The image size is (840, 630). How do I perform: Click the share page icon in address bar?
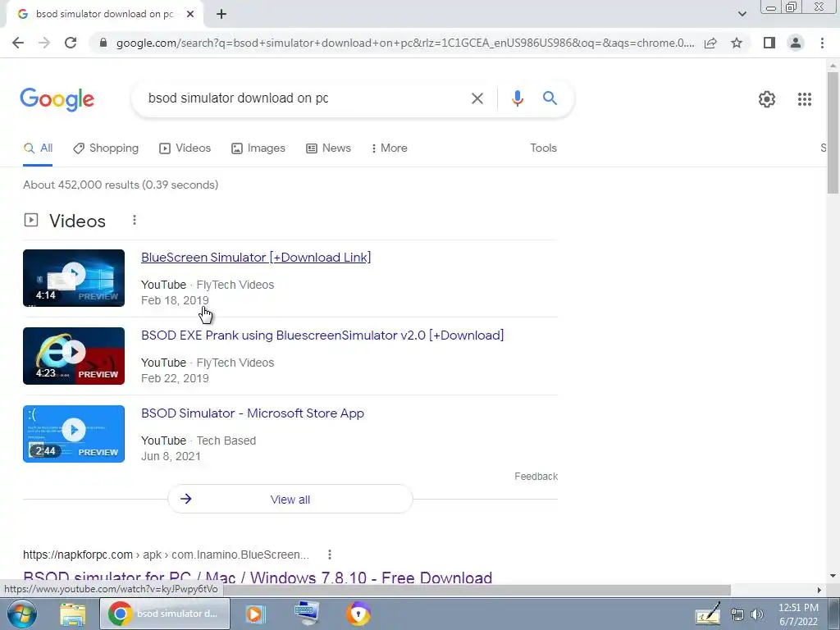pyautogui.click(x=710, y=43)
